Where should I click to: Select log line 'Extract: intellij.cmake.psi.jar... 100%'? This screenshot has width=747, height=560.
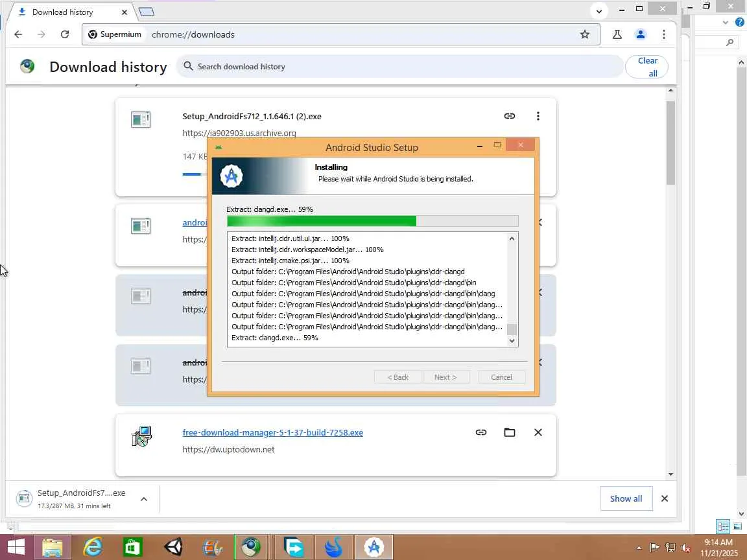click(x=290, y=261)
